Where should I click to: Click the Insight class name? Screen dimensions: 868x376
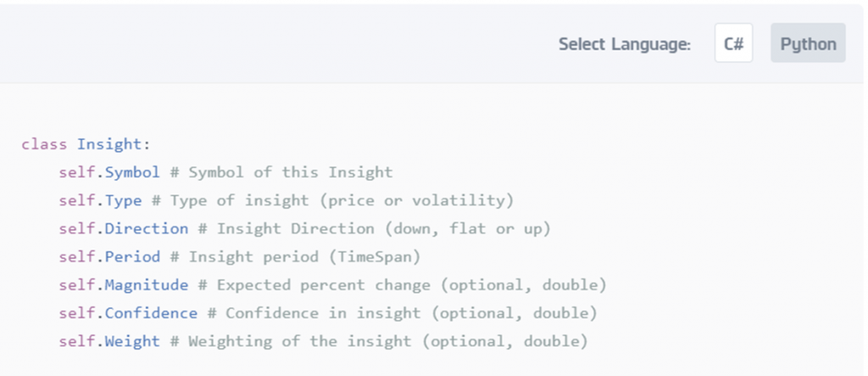pyautogui.click(x=109, y=144)
